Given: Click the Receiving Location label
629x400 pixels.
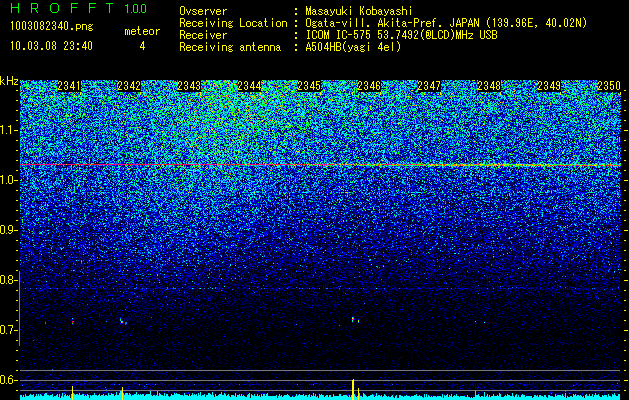Looking at the screenshot, I should point(233,23).
